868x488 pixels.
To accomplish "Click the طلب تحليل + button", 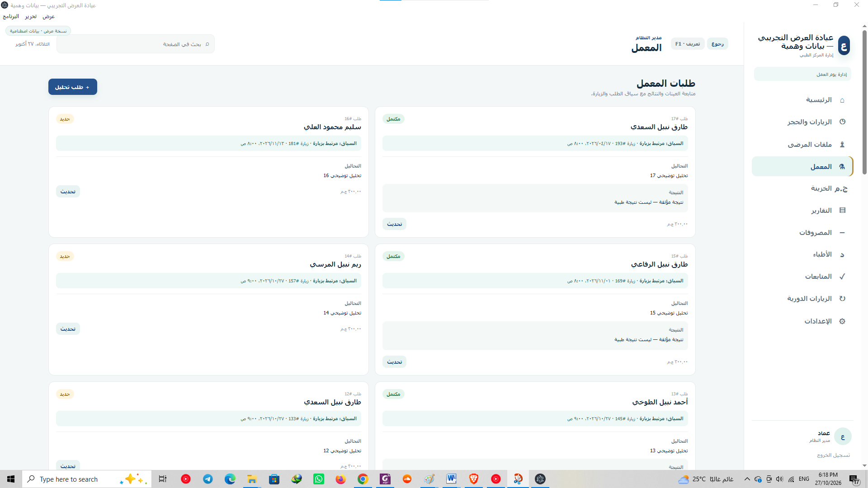I will (x=73, y=87).
